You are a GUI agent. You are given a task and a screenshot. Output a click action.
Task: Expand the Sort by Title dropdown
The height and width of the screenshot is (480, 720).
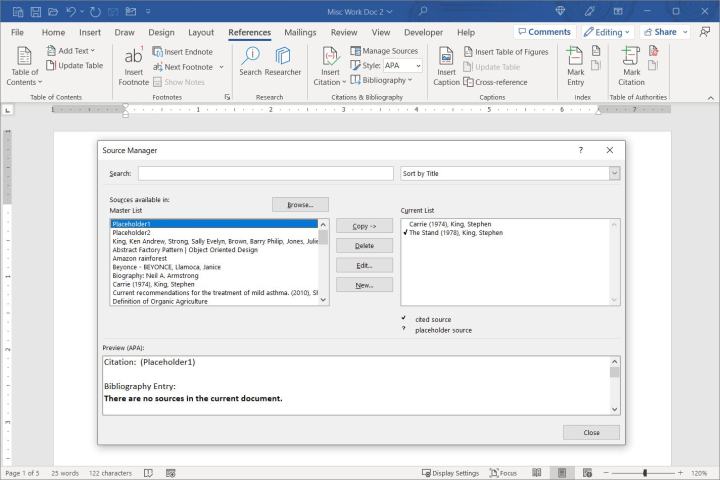(614, 173)
